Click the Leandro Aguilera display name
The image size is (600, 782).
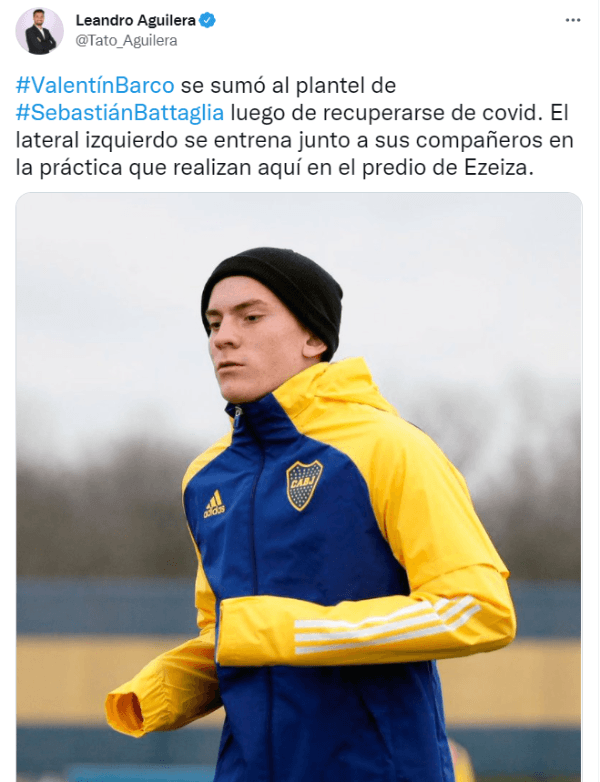pos(136,20)
